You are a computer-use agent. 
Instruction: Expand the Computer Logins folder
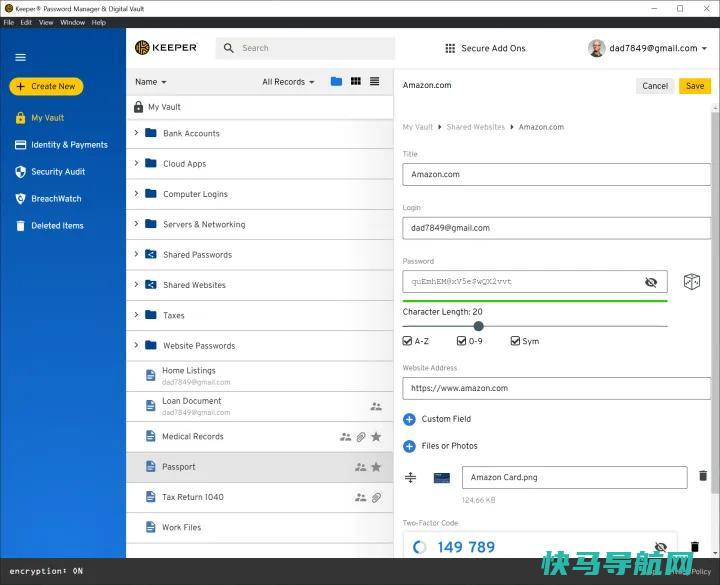point(136,193)
